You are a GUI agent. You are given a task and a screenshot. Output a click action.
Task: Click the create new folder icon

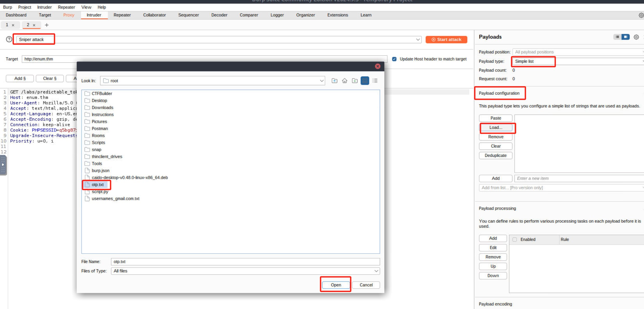coord(355,81)
